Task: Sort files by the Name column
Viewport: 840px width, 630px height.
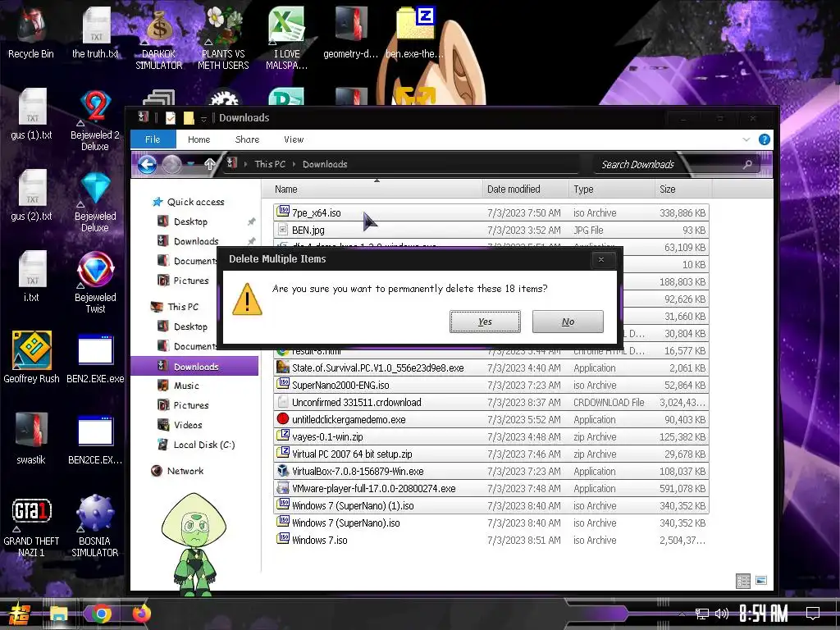Action: [372, 189]
